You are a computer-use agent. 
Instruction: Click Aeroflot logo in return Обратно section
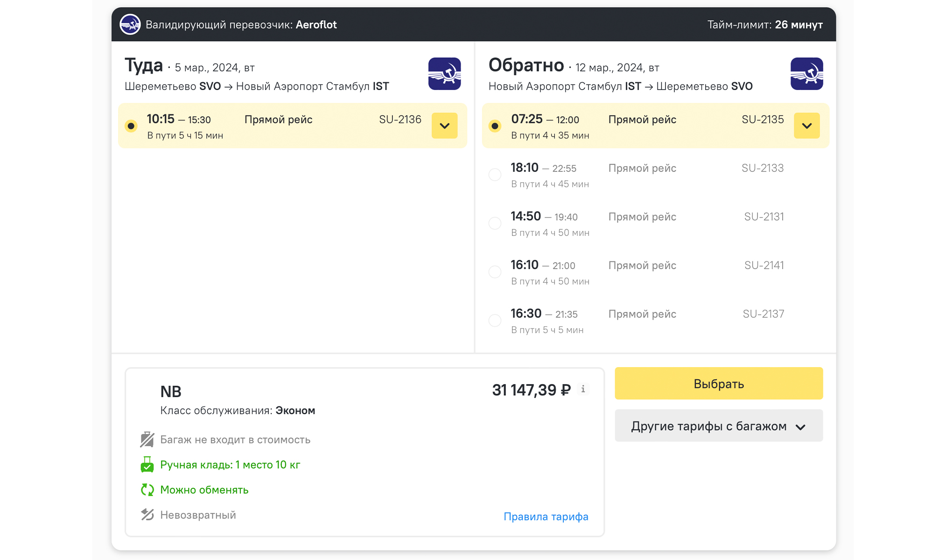click(x=806, y=74)
